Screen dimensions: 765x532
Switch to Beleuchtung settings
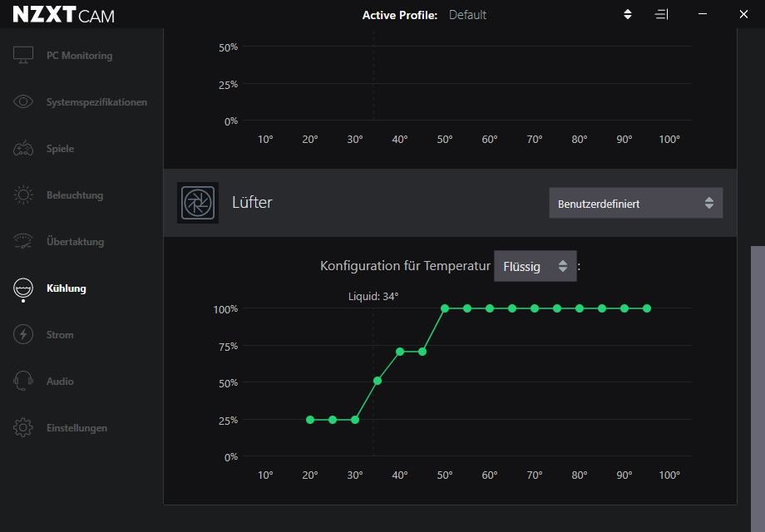[x=75, y=195]
